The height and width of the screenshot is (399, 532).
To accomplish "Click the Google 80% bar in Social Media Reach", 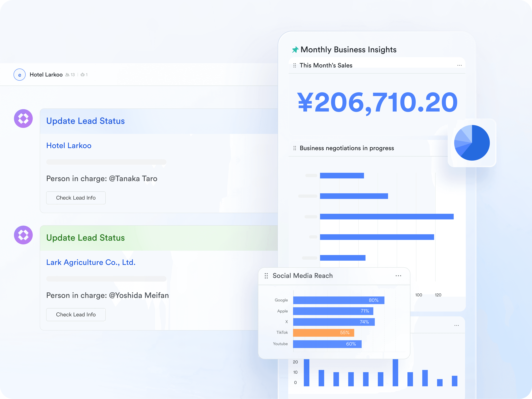I will pyautogui.click(x=338, y=300).
